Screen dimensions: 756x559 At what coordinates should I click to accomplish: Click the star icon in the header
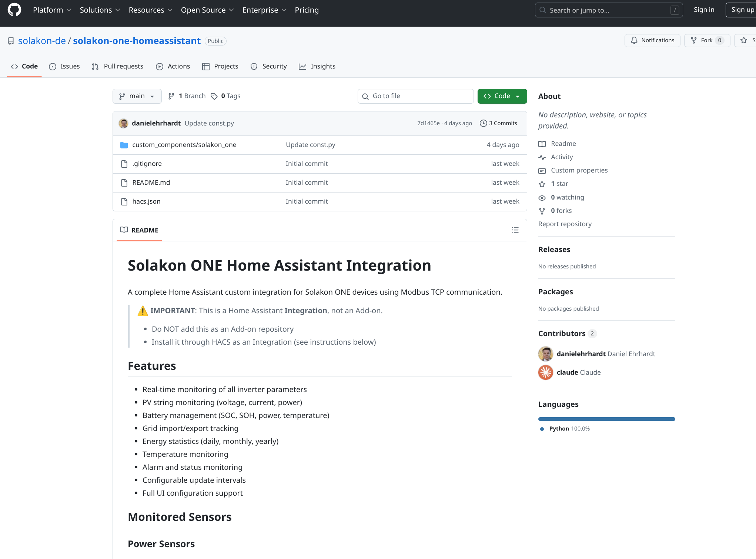click(744, 40)
